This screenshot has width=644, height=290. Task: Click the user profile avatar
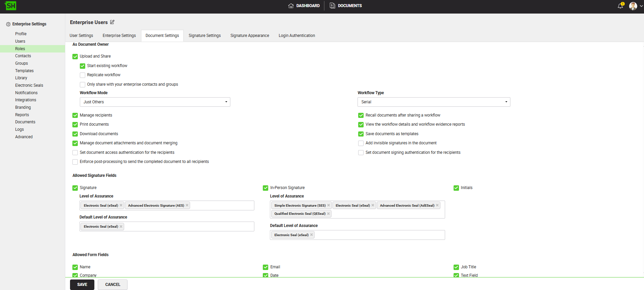(x=633, y=6)
